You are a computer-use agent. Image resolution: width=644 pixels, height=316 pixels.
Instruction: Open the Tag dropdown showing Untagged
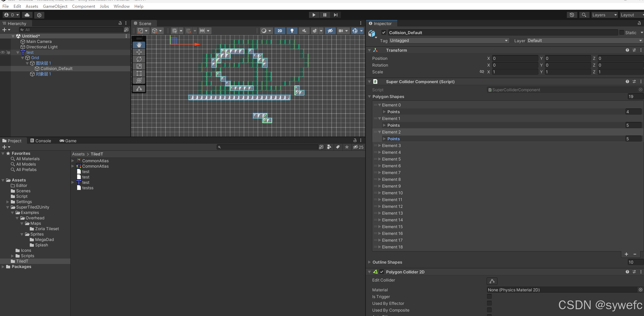(449, 41)
